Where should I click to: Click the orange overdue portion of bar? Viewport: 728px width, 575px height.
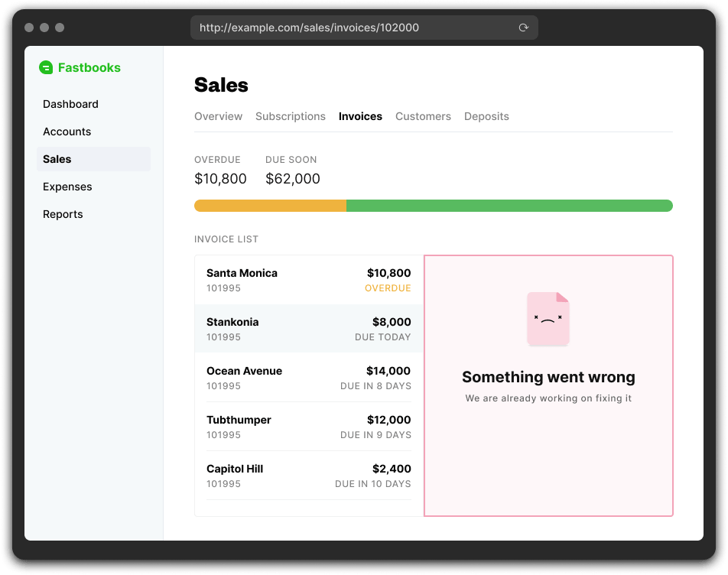tap(270, 206)
